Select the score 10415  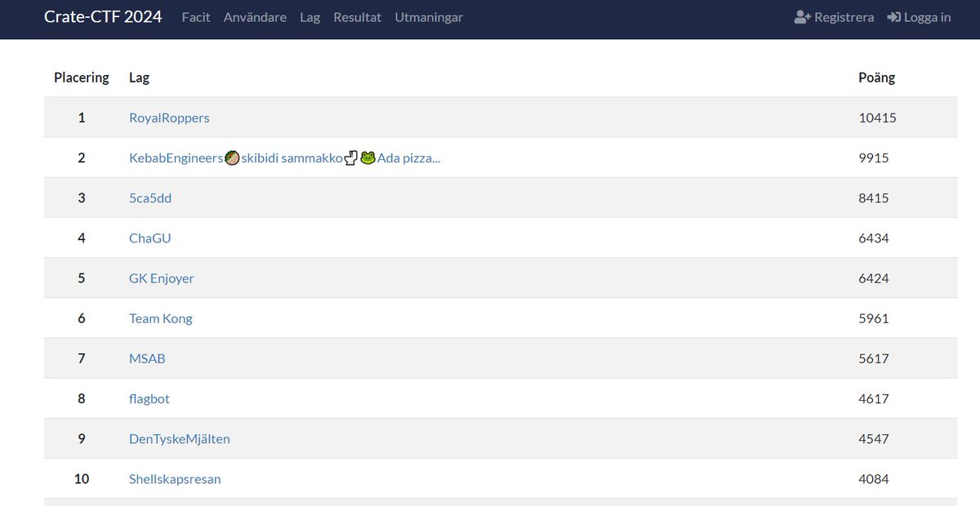878,118
